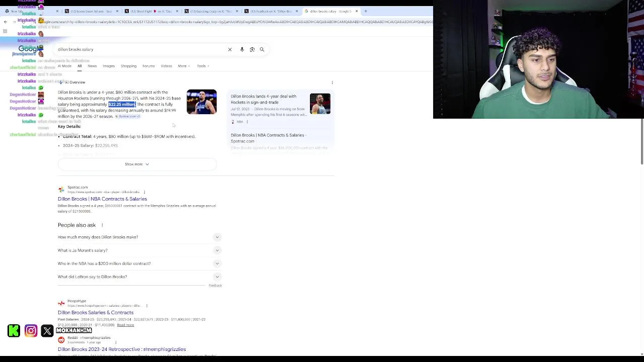
Task: Click the '2024-25 Salary: $22,255,493' bullet
Action: coord(91,145)
